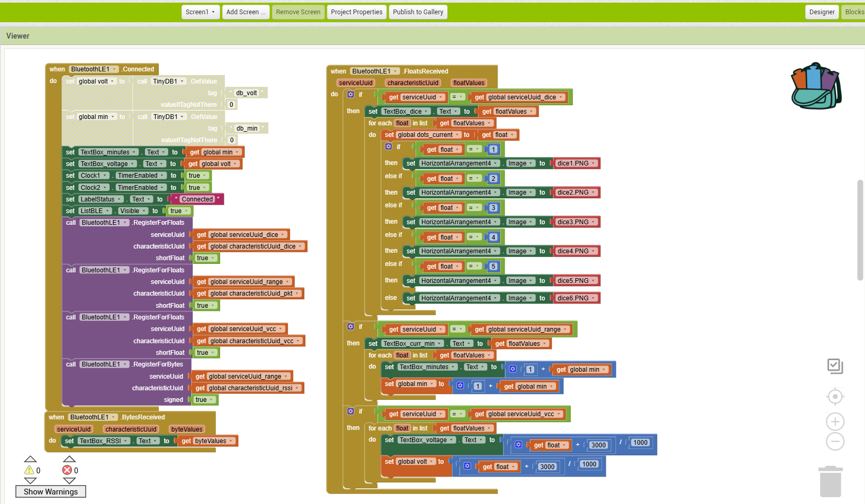This screenshot has width=865, height=504.
Task: Open gear on set global volt addition block
Action: point(467,466)
